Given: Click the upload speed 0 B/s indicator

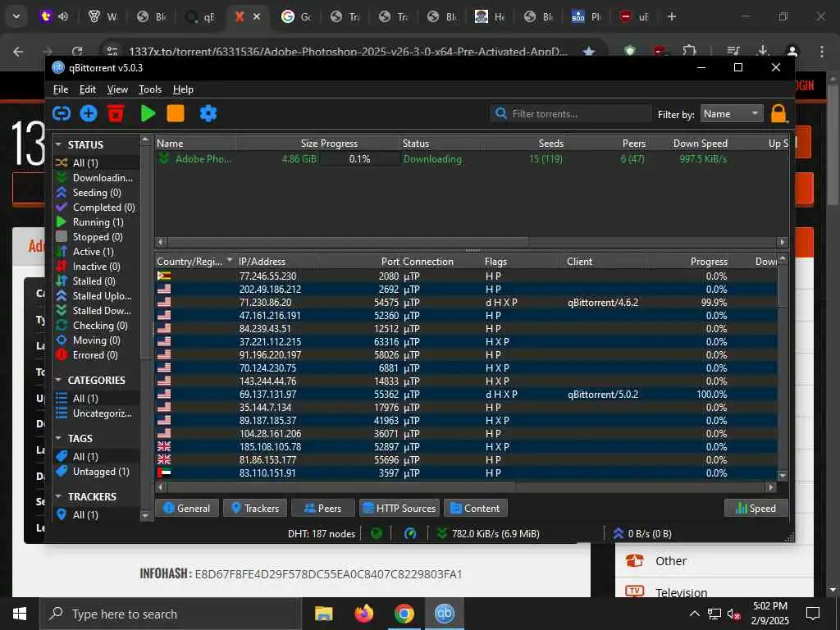Looking at the screenshot, I should 641,533.
